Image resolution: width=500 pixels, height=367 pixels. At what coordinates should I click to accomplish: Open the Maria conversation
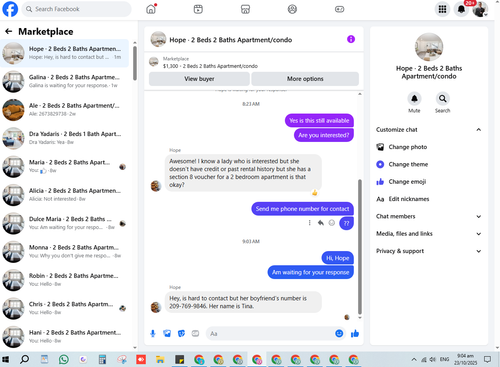(64, 166)
